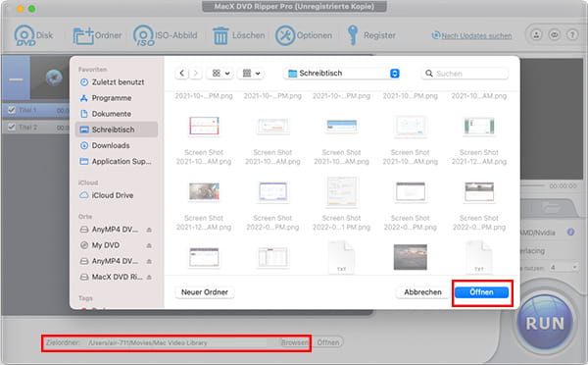Image resolution: width=588 pixels, height=365 pixels.
Task: Open the Schreibtisch location popup
Action: pos(343,74)
